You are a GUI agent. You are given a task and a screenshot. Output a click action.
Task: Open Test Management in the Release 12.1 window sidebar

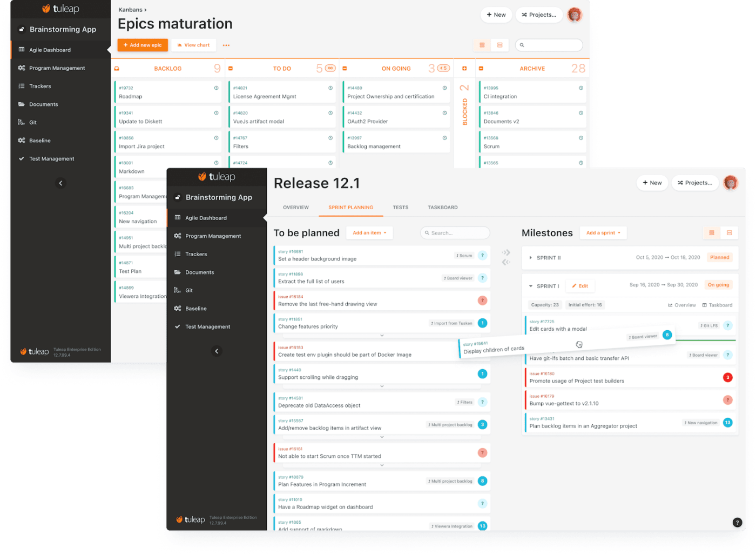(x=207, y=326)
